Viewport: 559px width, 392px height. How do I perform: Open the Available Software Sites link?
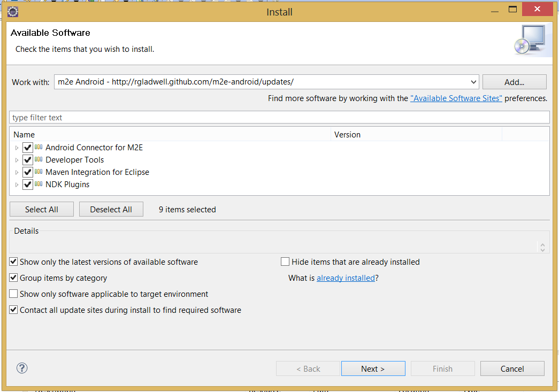point(456,98)
